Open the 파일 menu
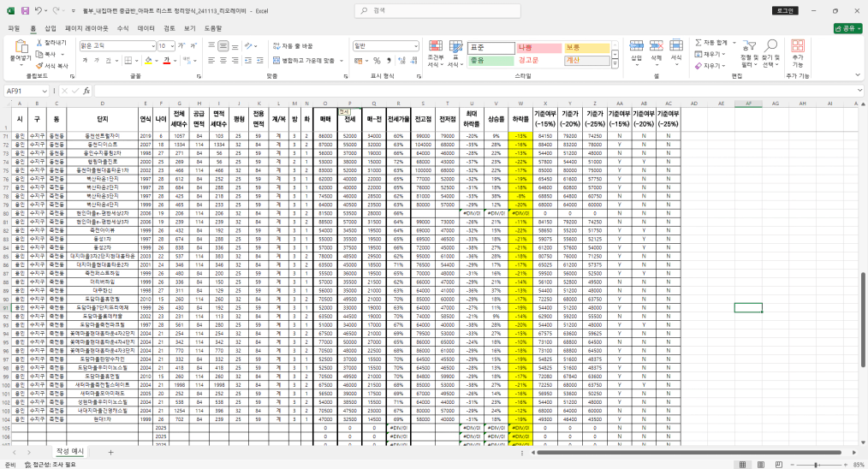This screenshot has width=868, height=469. pos(14,28)
